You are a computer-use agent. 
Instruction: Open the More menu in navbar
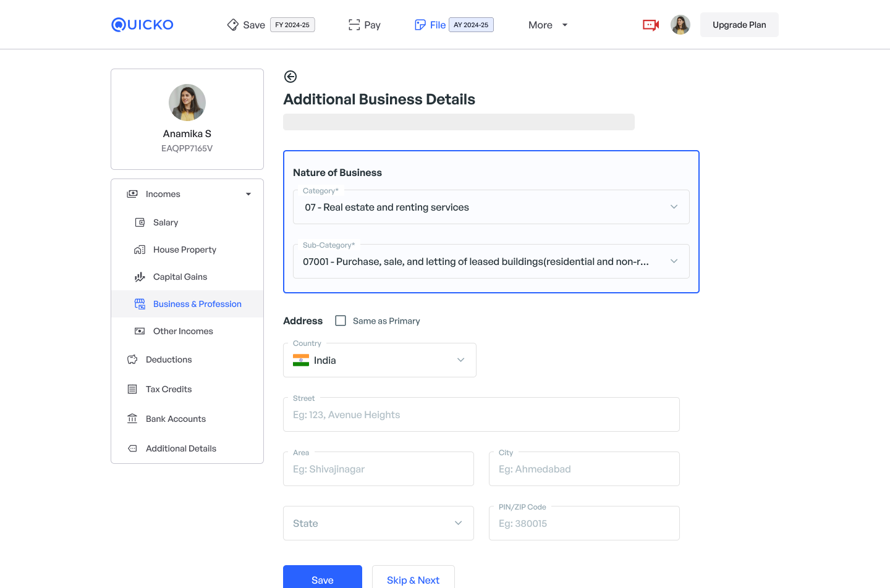[548, 25]
